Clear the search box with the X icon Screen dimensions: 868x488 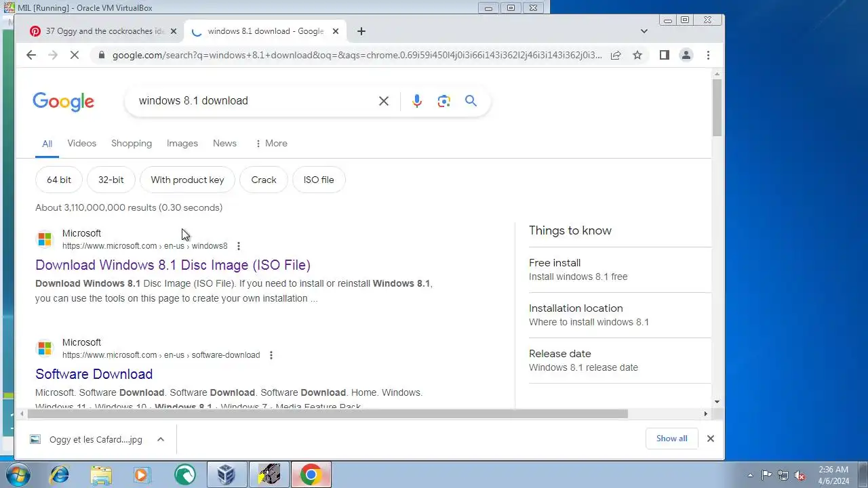[x=384, y=101]
